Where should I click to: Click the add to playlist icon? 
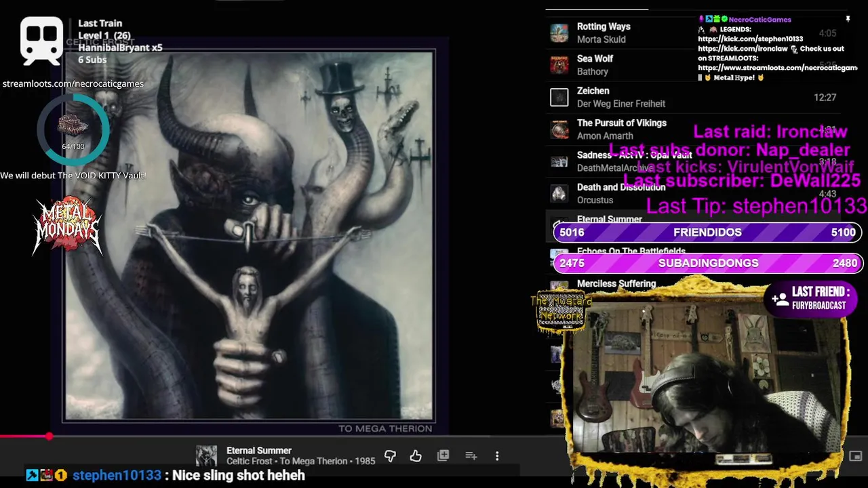click(x=471, y=456)
